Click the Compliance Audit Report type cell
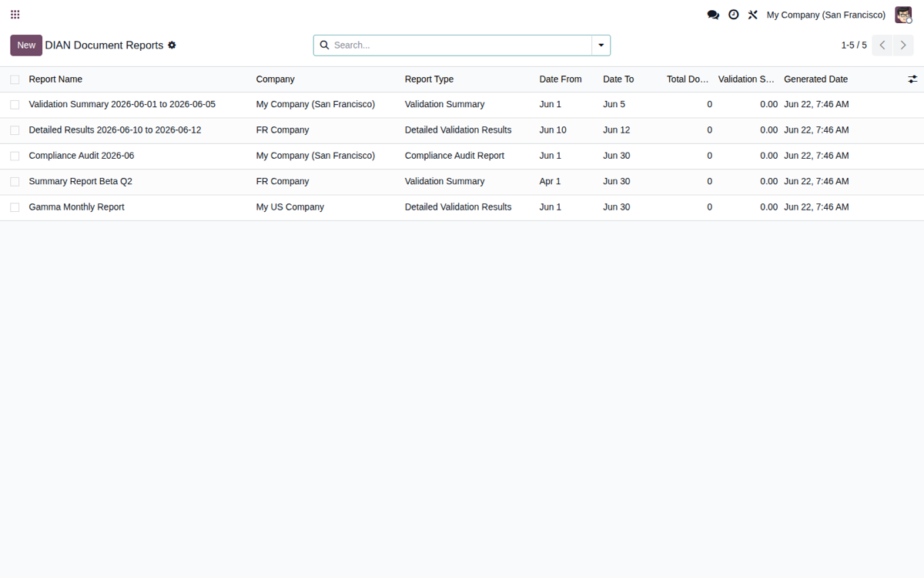The height and width of the screenshot is (578, 924). pos(454,156)
